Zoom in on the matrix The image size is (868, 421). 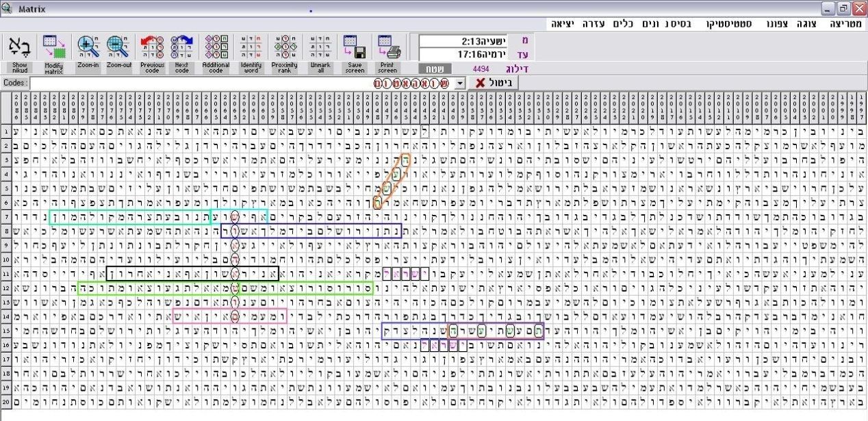pos(88,48)
